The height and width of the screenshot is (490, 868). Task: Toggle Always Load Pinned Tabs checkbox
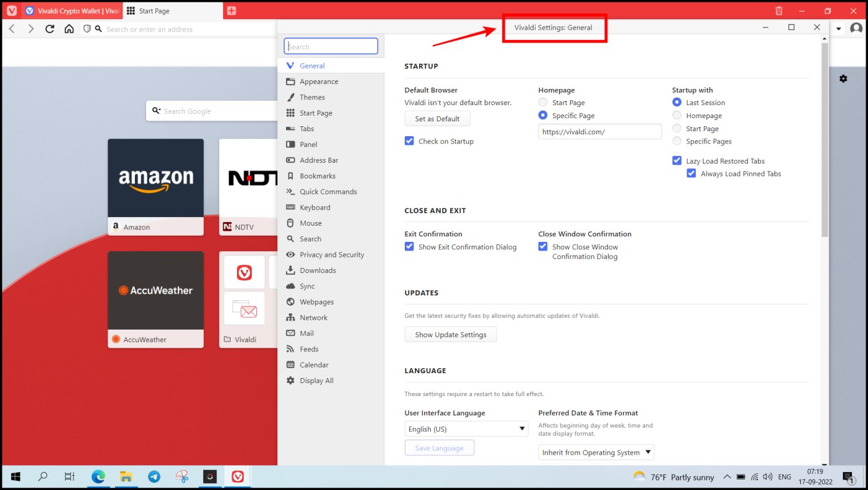pyautogui.click(x=691, y=173)
